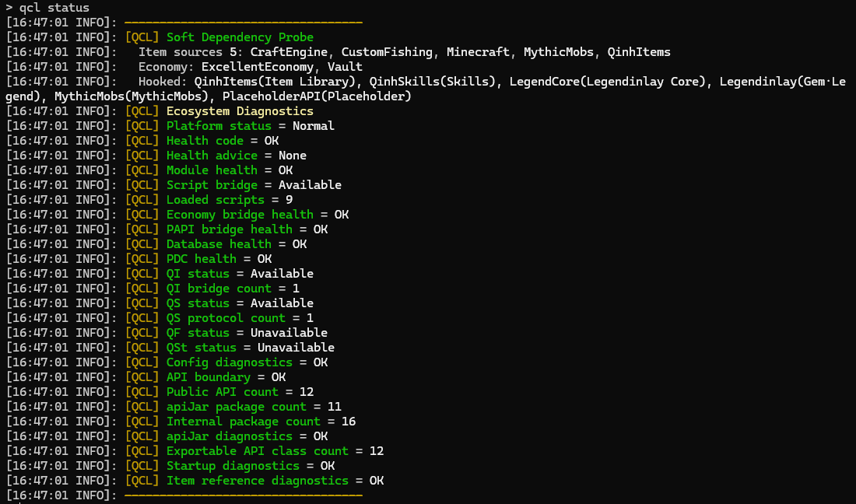The width and height of the screenshot is (856, 504).
Task: Click 'Minecraft' in item sources
Action: [x=479, y=52]
